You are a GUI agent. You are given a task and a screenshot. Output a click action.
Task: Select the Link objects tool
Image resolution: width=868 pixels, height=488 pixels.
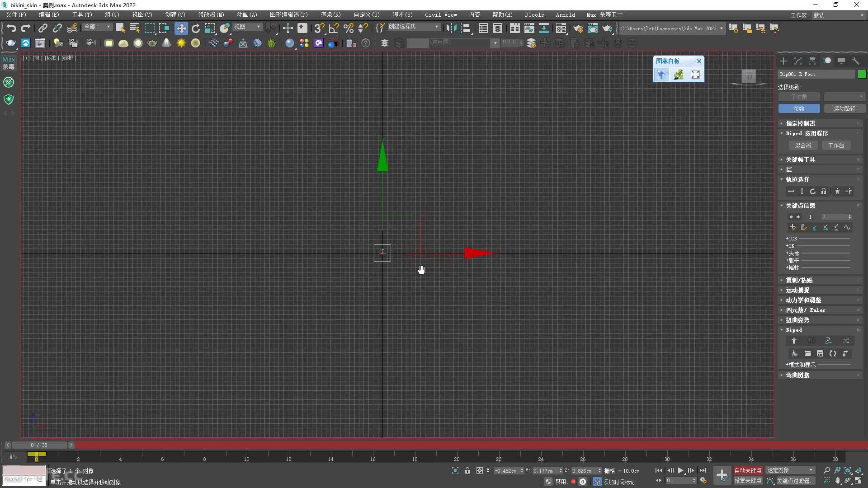42,28
